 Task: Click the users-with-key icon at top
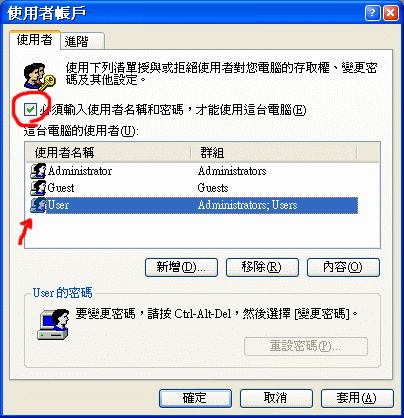coord(39,77)
